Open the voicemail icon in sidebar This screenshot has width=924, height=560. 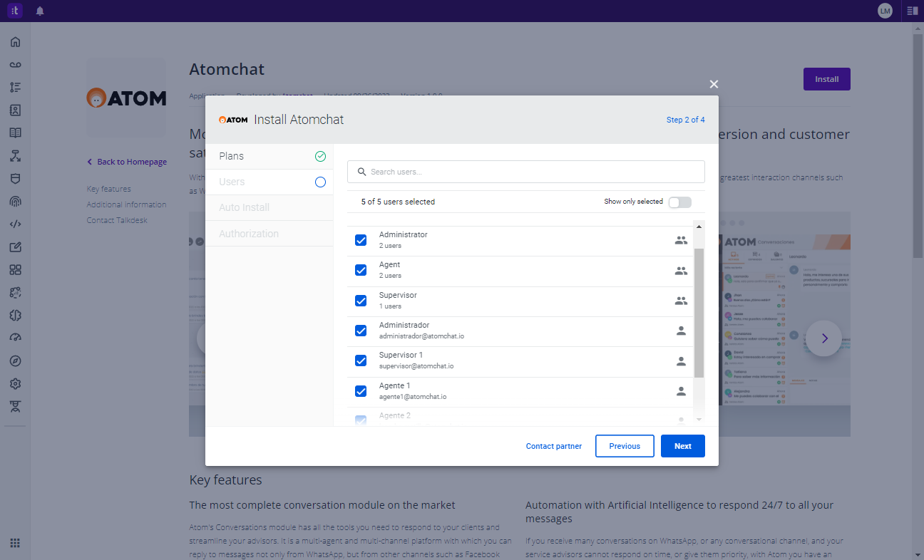15,65
